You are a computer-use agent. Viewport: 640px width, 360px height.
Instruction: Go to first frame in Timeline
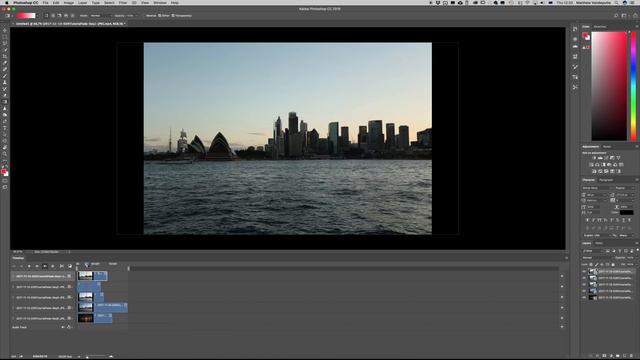13,266
